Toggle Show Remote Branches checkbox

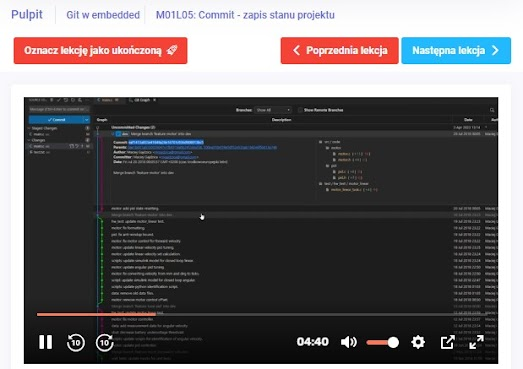tap(300, 110)
